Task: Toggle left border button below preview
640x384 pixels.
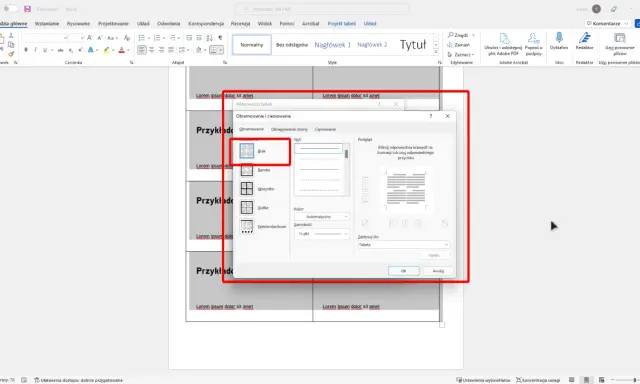Action: tap(393, 223)
